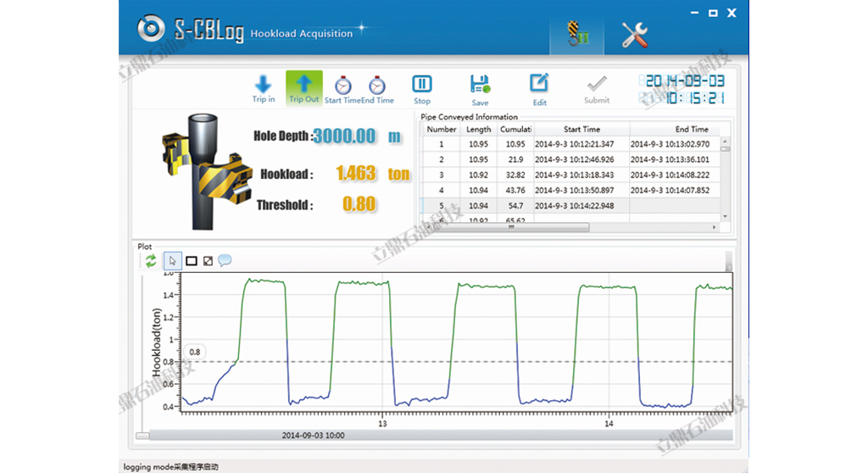Screen dimensions: 868x473
Task: Click the Trip in down-arrow icon
Action: 264,85
